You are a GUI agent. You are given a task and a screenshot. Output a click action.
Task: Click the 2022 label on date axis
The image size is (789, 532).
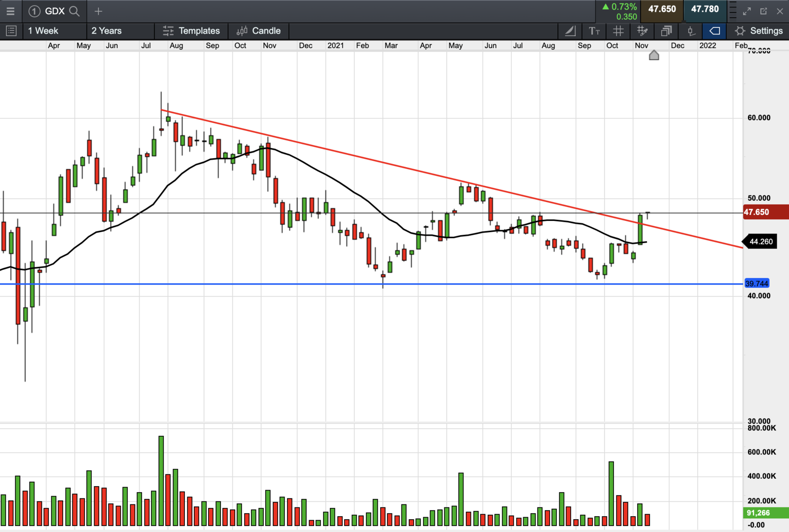708,45
